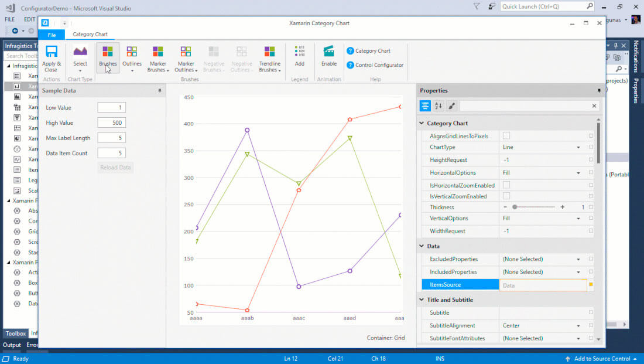
Task: Click the Low Value input field
Action: pos(112,107)
